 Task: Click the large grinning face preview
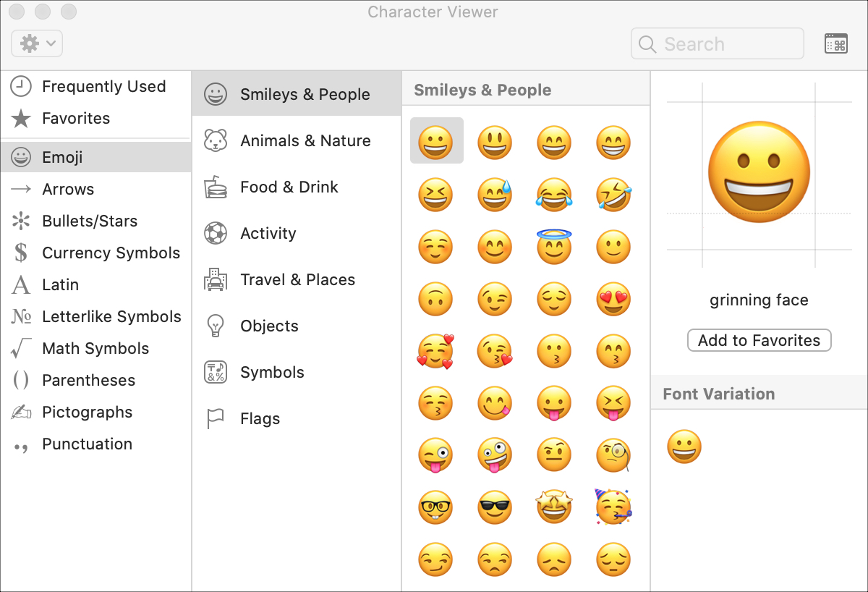point(759,172)
